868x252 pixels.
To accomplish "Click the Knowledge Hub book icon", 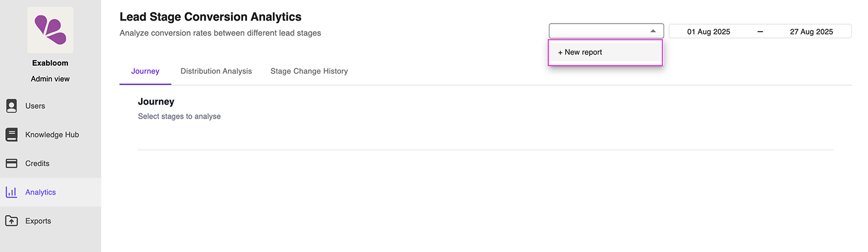I will (12, 135).
